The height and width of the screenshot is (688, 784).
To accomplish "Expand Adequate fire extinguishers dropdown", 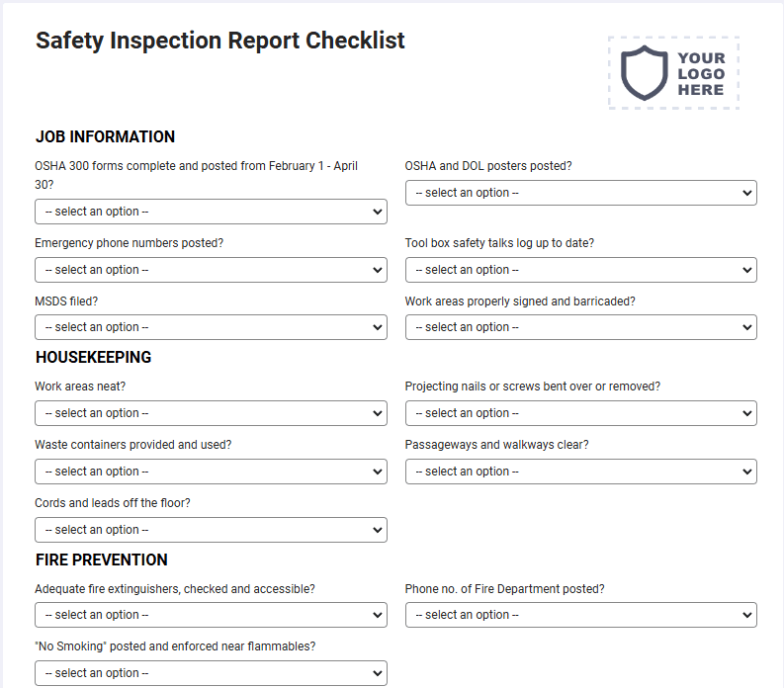I will [211, 615].
